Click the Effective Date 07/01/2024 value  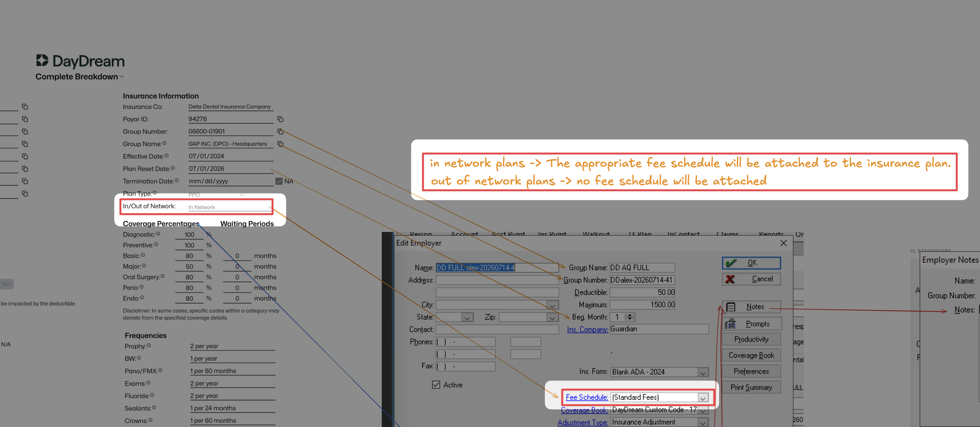[231, 156]
